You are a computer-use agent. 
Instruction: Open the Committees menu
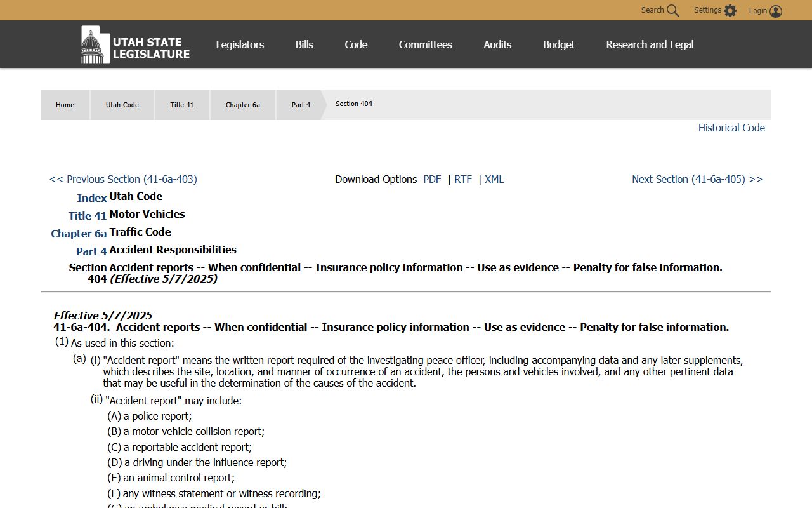[x=426, y=44]
